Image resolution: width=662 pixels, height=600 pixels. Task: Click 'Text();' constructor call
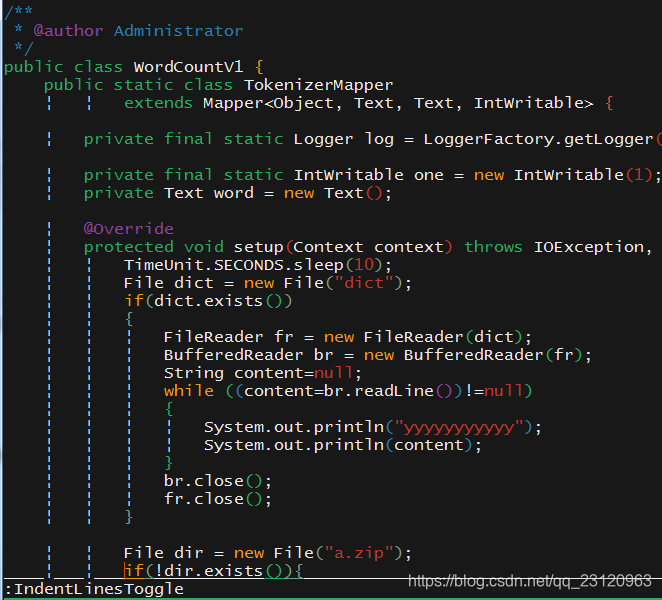coord(358,193)
